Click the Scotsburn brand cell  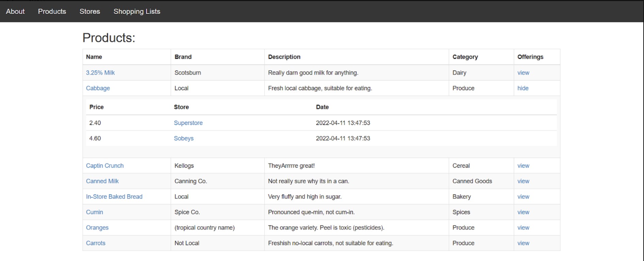pyautogui.click(x=218, y=73)
